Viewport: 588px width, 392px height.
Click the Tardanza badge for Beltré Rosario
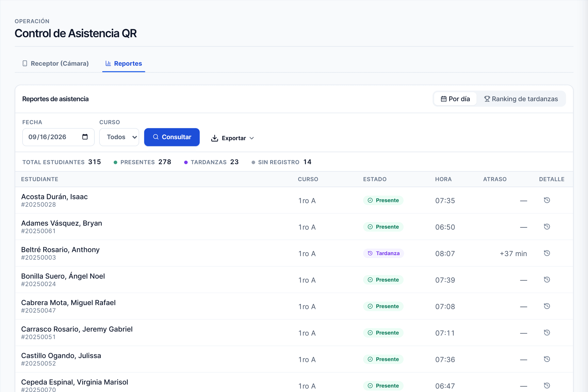click(x=384, y=253)
